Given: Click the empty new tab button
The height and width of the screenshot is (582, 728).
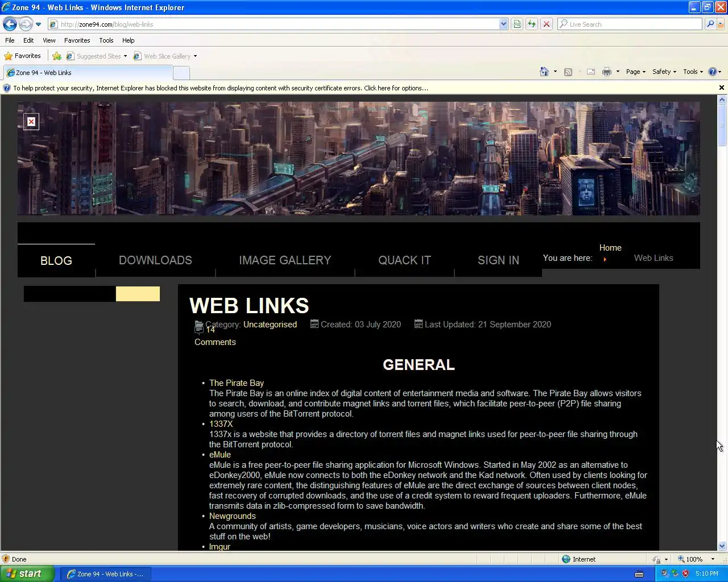Looking at the screenshot, I should (181, 73).
